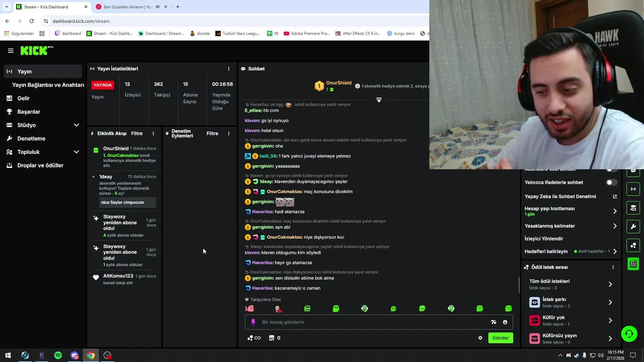Open Chrome from the taskbar
The height and width of the screenshot is (362, 644).
coord(91,355)
